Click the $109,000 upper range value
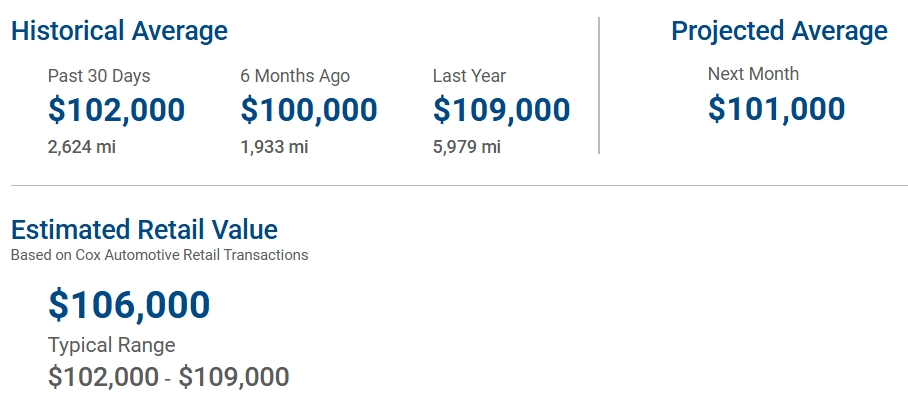 coord(234,377)
